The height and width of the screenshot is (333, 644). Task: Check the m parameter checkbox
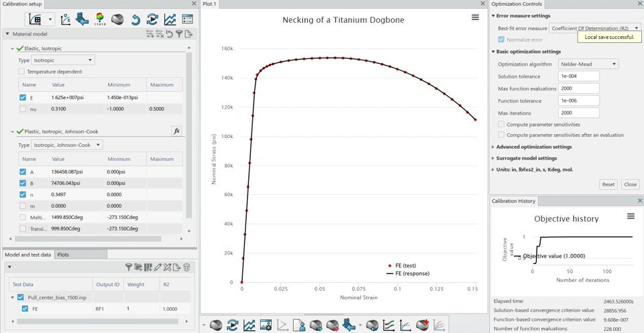coord(23,206)
